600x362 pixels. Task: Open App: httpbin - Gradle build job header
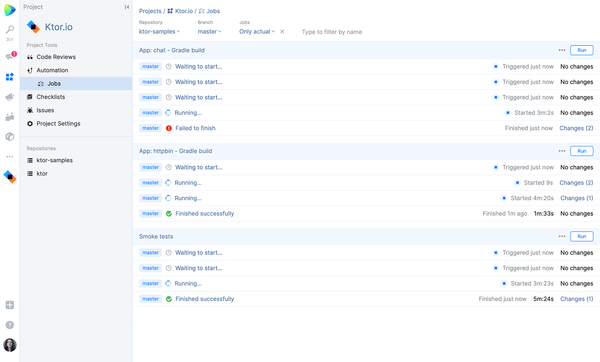pyautogui.click(x=175, y=151)
